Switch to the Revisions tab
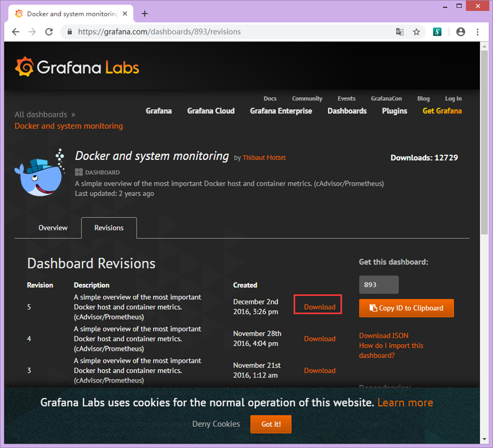The width and height of the screenshot is (493, 448). coord(109,228)
